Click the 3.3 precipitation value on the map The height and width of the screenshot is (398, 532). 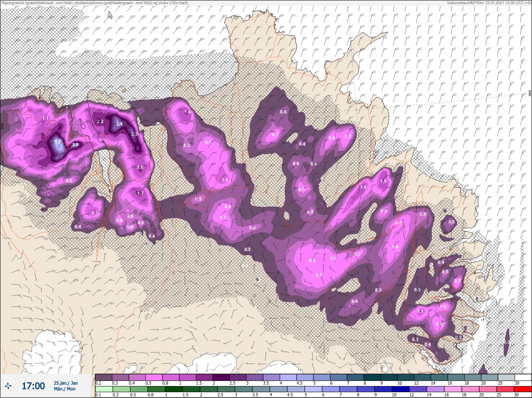tap(134, 134)
